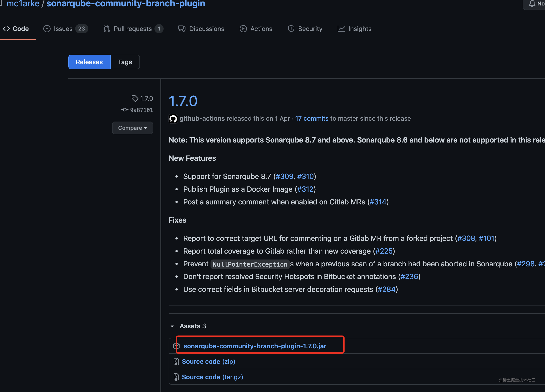Download sonarqube-community-branch-plugin-1.7.0.jar
This screenshot has width=545, height=392.
pos(255,346)
